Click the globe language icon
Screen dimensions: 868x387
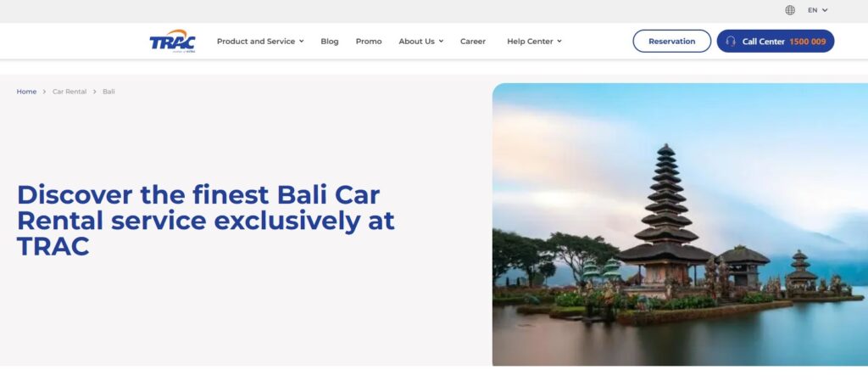790,10
